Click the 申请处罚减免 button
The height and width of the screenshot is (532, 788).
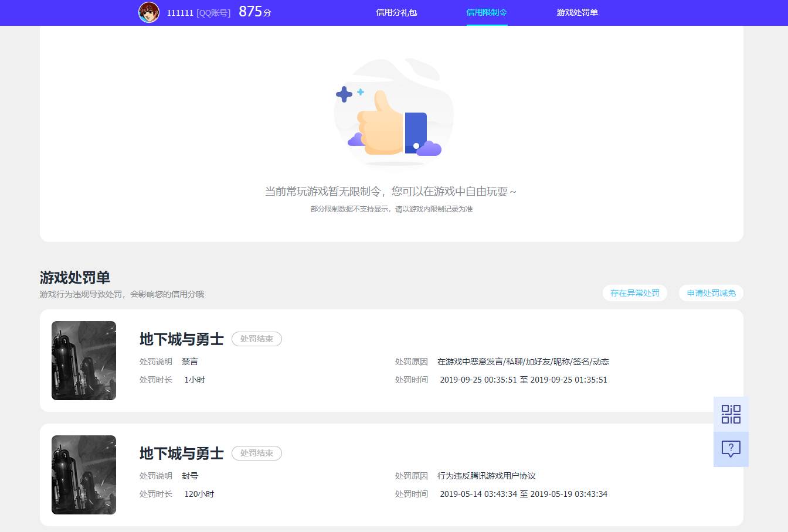click(x=711, y=293)
